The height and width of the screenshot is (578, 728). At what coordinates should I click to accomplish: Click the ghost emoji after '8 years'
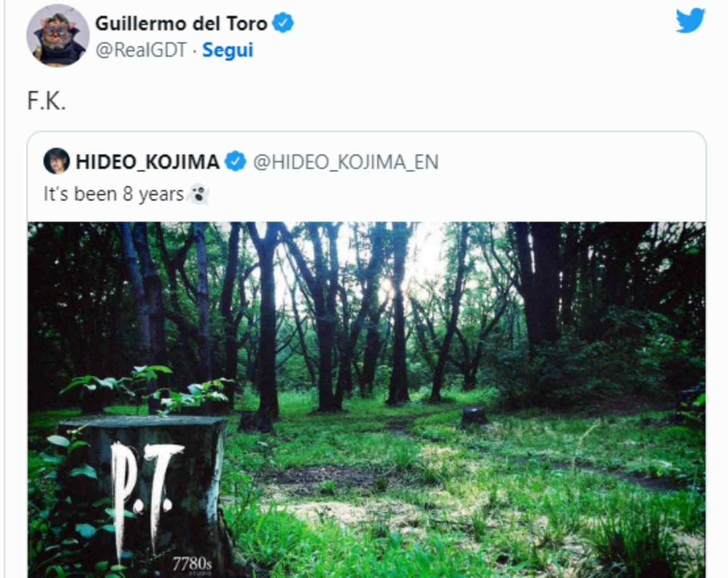click(x=198, y=195)
